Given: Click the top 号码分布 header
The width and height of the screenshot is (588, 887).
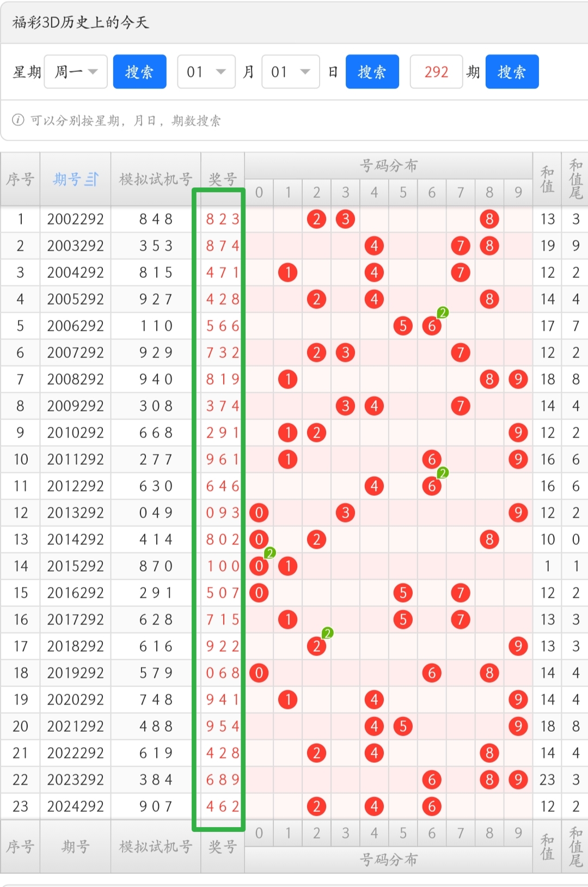Looking at the screenshot, I should coord(389,166).
